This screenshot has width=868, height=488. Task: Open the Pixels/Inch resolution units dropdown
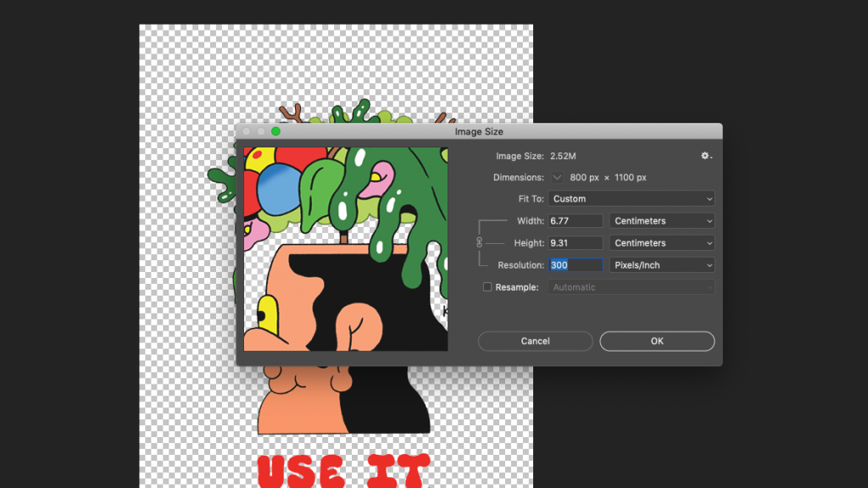pos(662,264)
